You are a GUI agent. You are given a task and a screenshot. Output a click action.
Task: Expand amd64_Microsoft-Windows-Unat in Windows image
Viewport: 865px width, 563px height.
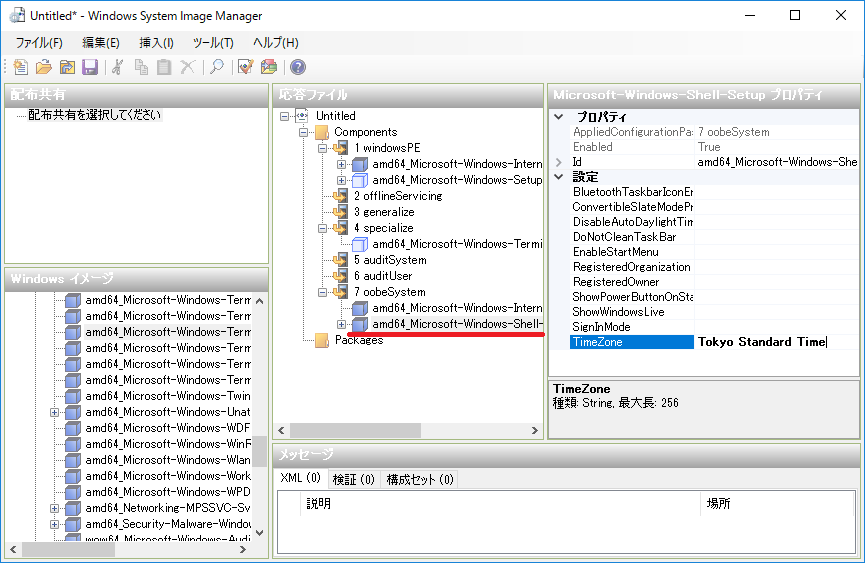(x=54, y=412)
